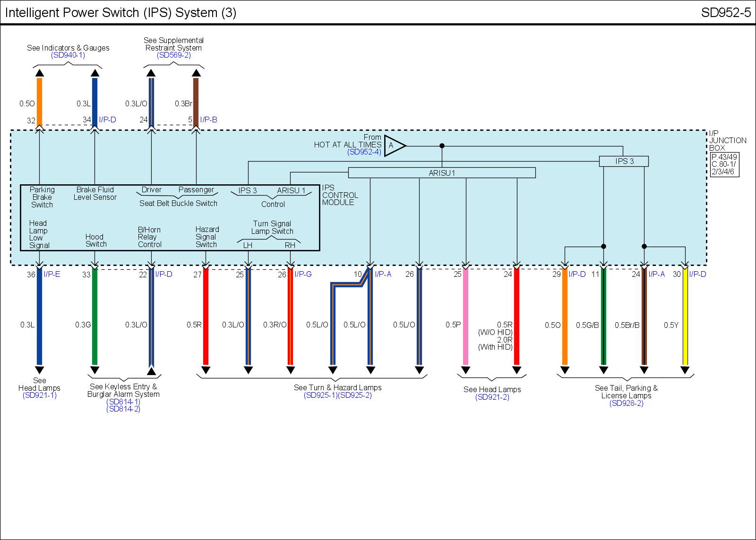Click the I/P junction box P.43/49 note

tap(724, 164)
